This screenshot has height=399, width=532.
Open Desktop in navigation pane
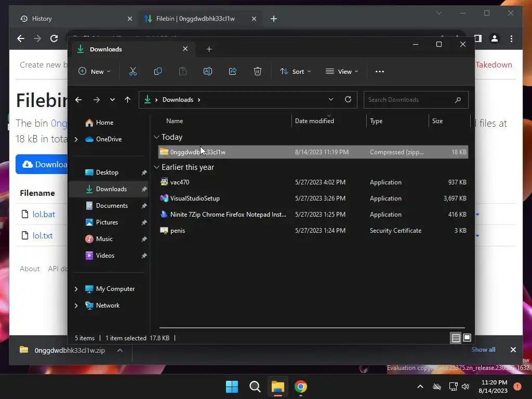[107, 172]
